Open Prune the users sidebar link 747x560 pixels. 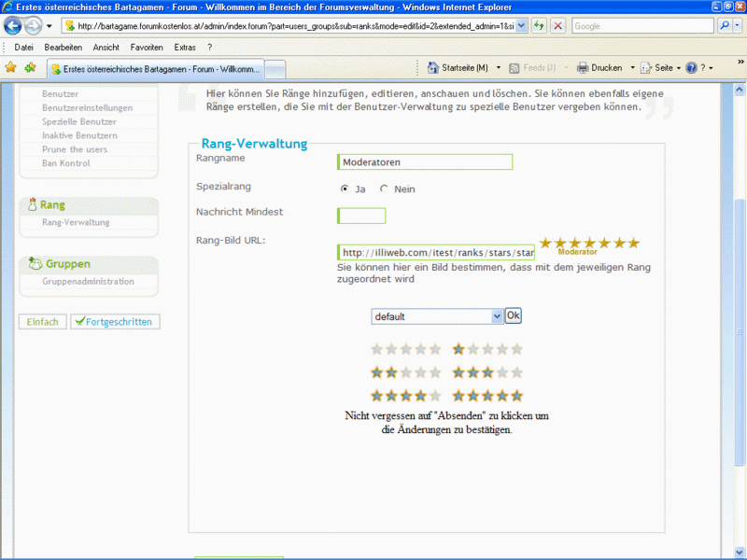(x=75, y=149)
